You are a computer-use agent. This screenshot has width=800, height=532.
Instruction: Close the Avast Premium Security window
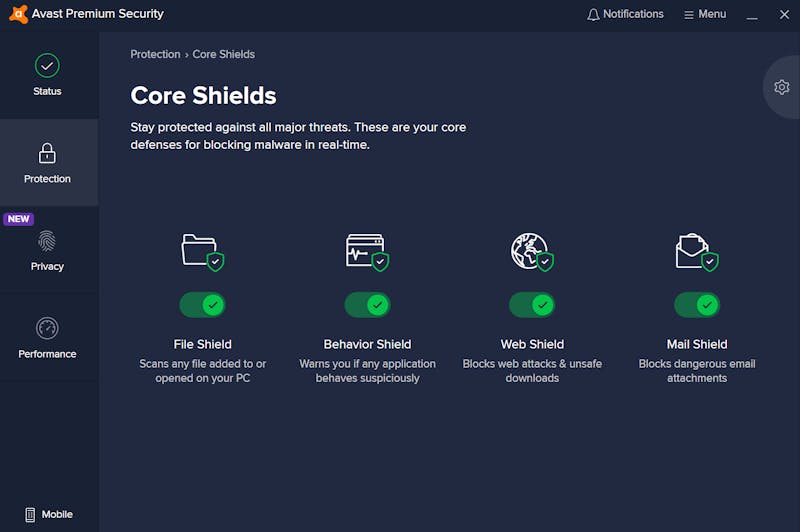[784, 15]
